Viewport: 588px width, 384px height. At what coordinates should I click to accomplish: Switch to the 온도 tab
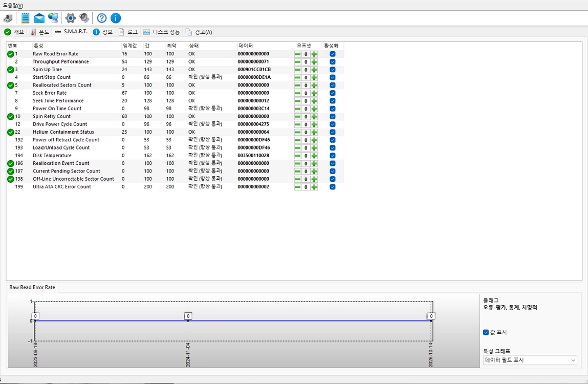(x=40, y=32)
